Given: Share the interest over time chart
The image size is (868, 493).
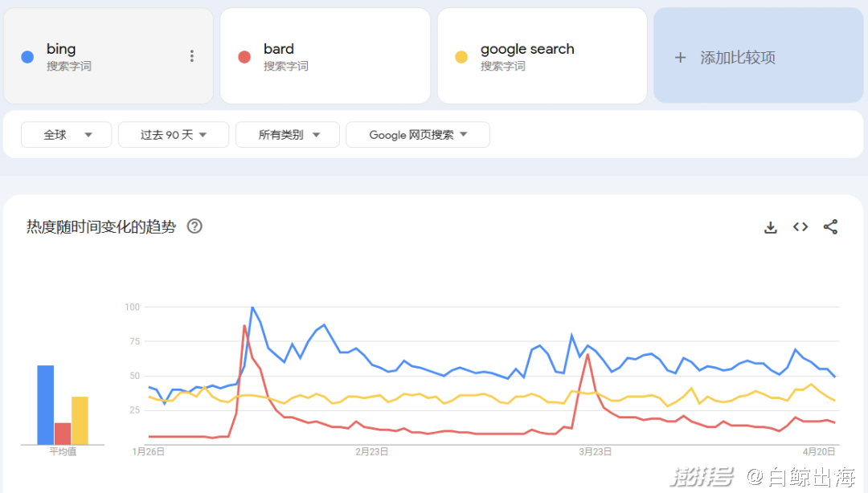Looking at the screenshot, I should [x=830, y=227].
